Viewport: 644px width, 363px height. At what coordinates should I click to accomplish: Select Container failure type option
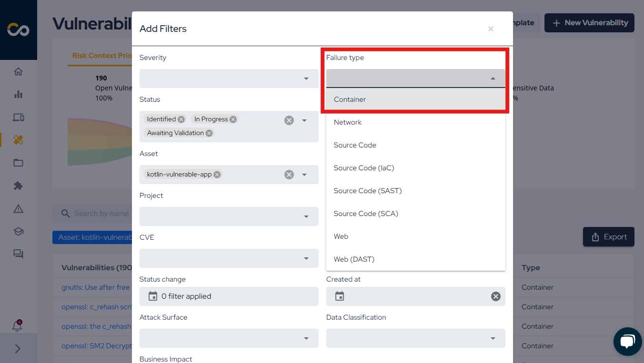[415, 99]
